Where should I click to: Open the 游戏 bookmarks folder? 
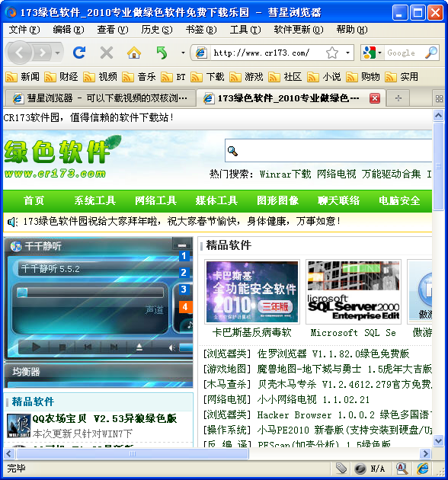(246, 77)
